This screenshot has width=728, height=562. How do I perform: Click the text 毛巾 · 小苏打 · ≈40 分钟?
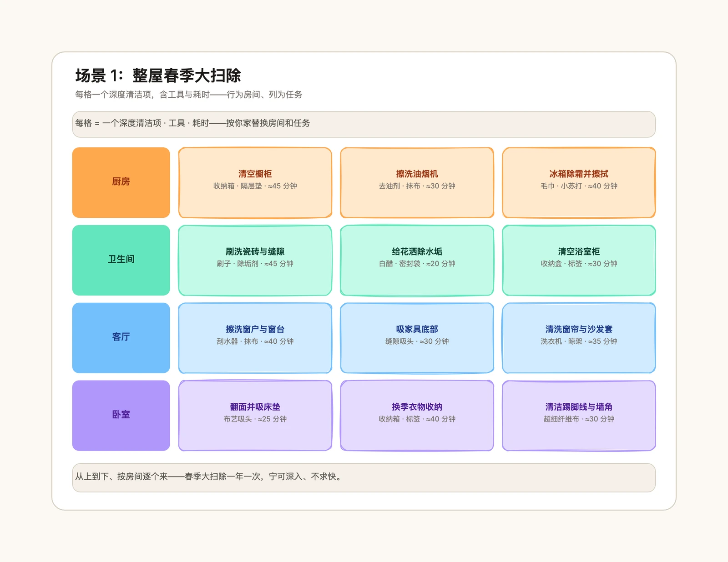tap(579, 186)
